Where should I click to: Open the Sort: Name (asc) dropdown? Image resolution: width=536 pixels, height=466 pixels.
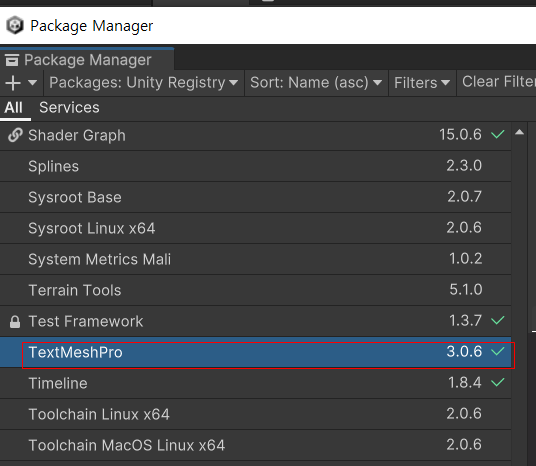pyautogui.click(x=316, y=83)
